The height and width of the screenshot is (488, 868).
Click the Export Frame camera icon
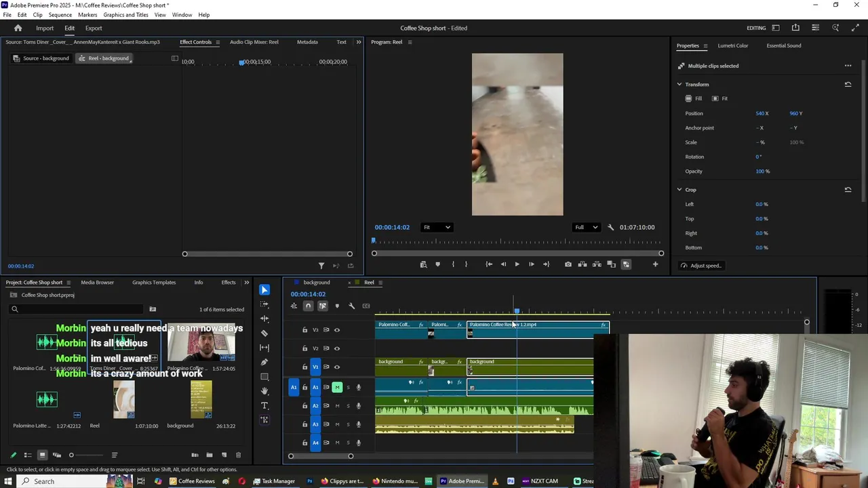pyautogui.click(x=568, y=264)
